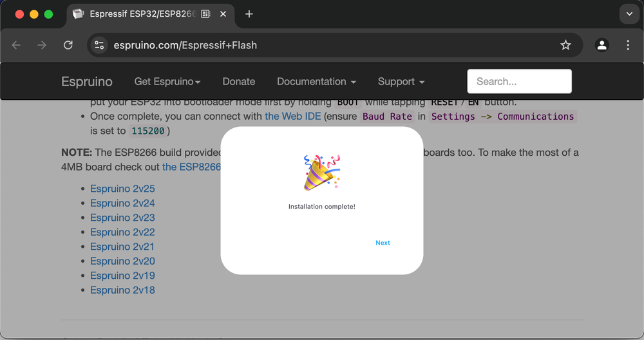Open the Espruino 2v19 firmware link
The width and height of the screenshot is (644, 340).
(x=122, y=276)
